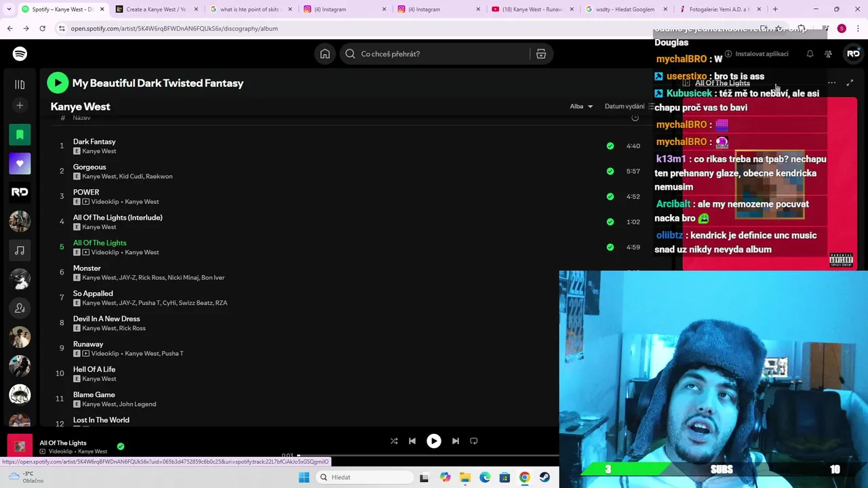Viewport: 868px width, 488px height.
Task: Toggle saved checkmark in now playing bar
Action: (120, 446)
